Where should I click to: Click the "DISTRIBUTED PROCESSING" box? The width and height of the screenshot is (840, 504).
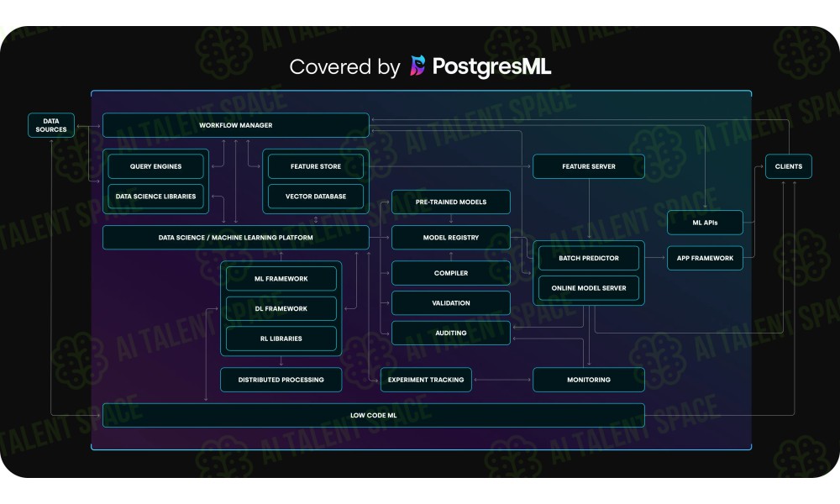[281, 380]
